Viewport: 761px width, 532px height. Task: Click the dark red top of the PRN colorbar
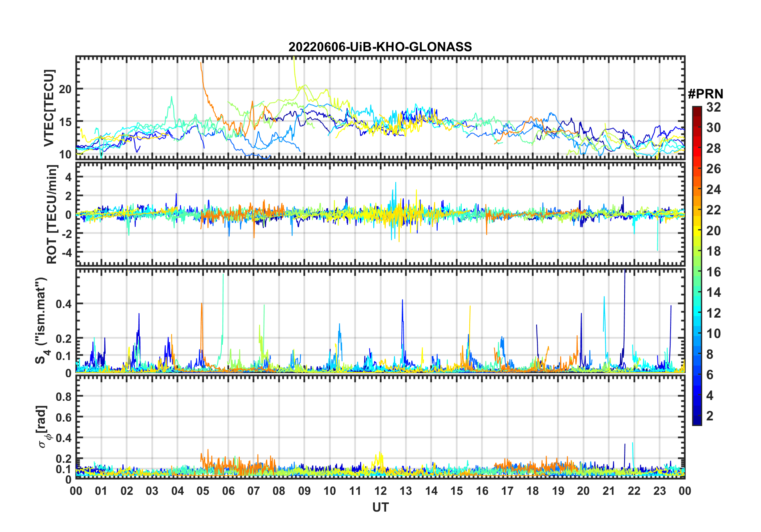coord(697,109)
